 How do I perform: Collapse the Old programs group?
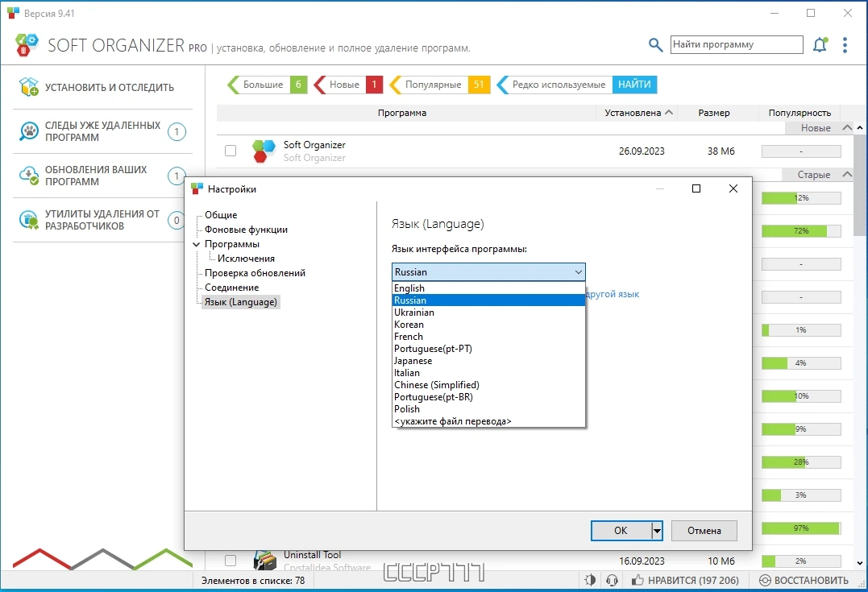pyautogui.click(x=846, y=174)
